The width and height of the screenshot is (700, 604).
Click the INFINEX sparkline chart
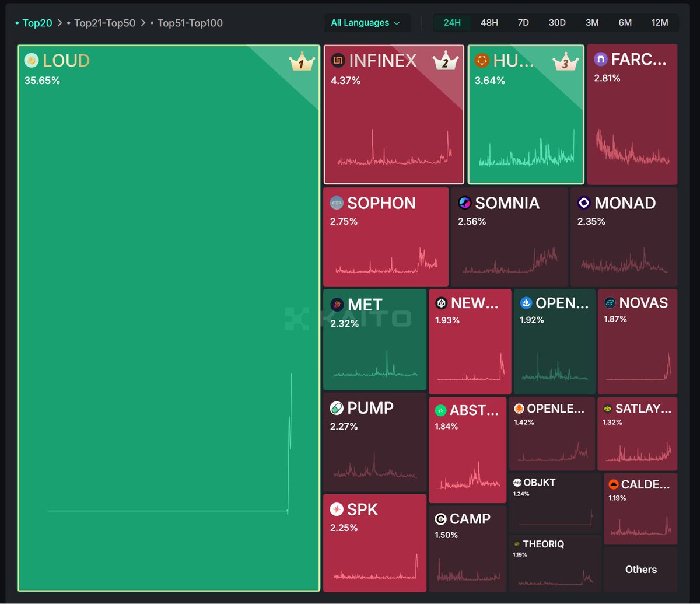pos(394,148)
